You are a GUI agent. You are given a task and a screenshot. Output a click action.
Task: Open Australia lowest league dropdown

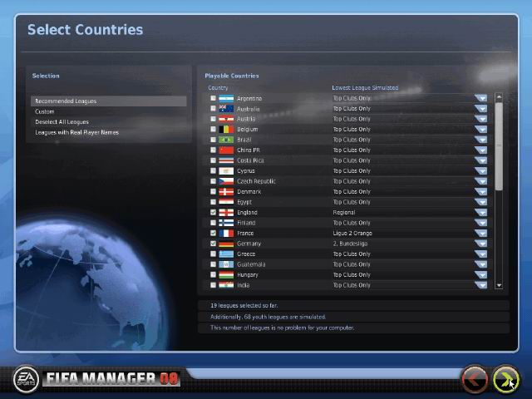(480, 109)
